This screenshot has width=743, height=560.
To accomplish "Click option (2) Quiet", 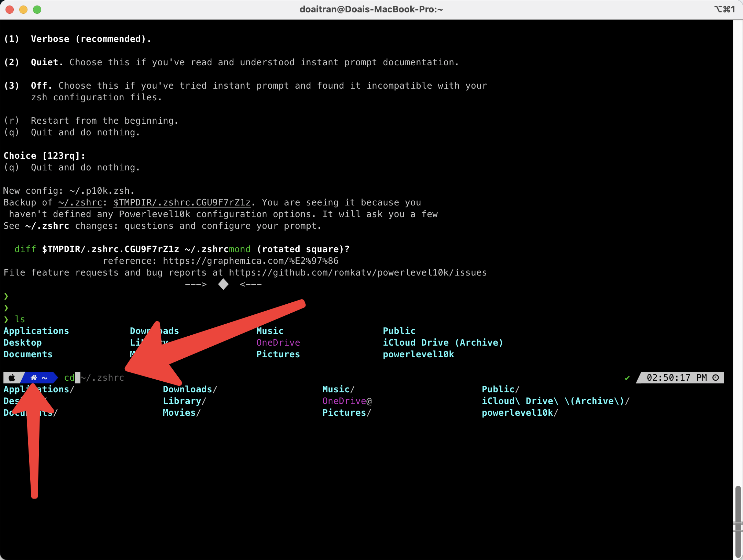I will 231,62.
